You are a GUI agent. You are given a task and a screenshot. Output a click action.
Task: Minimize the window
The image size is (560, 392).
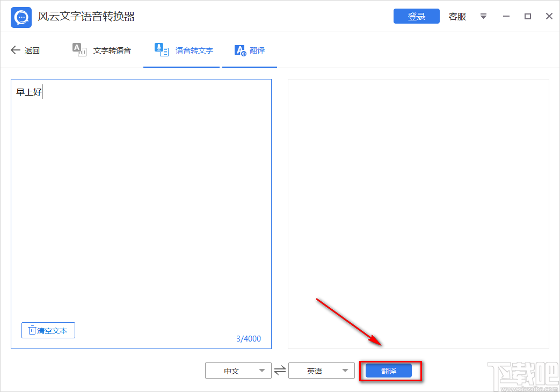506,17
